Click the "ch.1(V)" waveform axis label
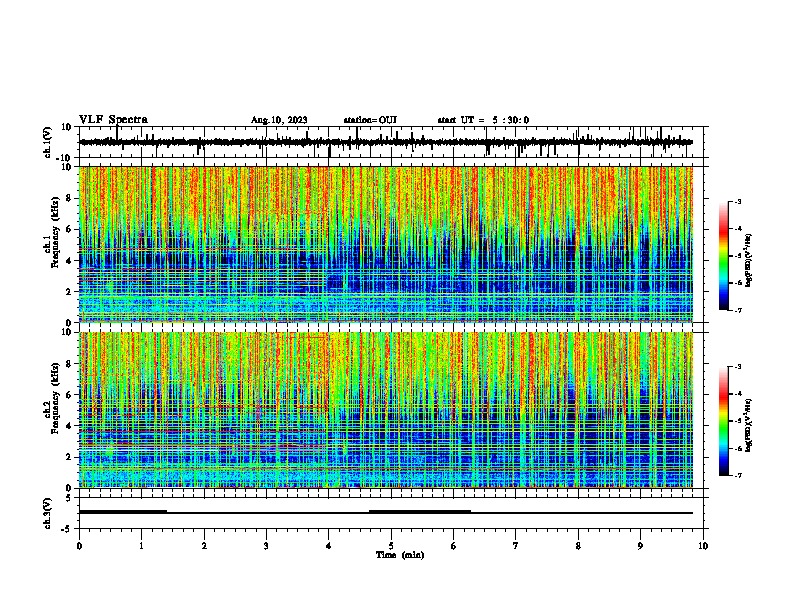This screenshot has height=612, width=792. 47,142
